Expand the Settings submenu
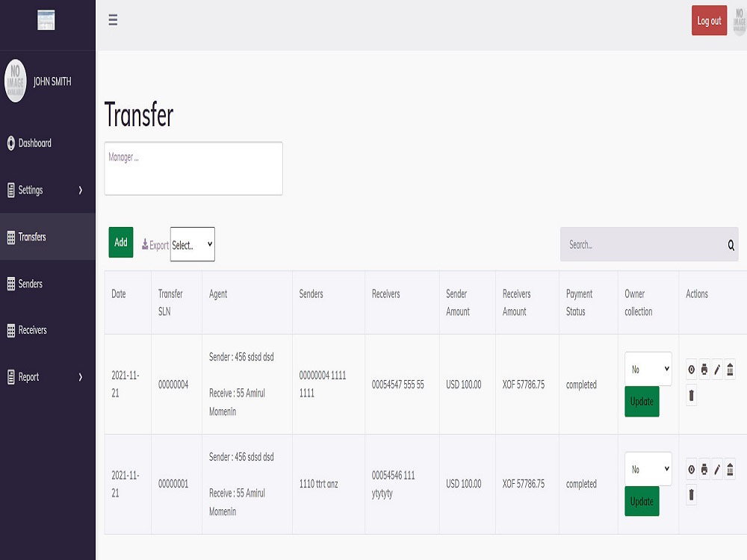 click(48, 190)
